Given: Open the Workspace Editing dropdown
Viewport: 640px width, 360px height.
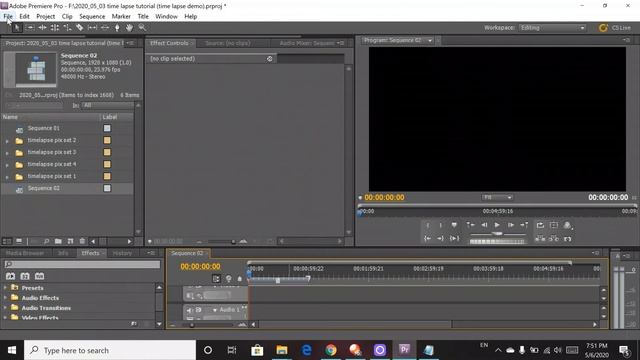Looking at the screenshot, I should (552, 28).
